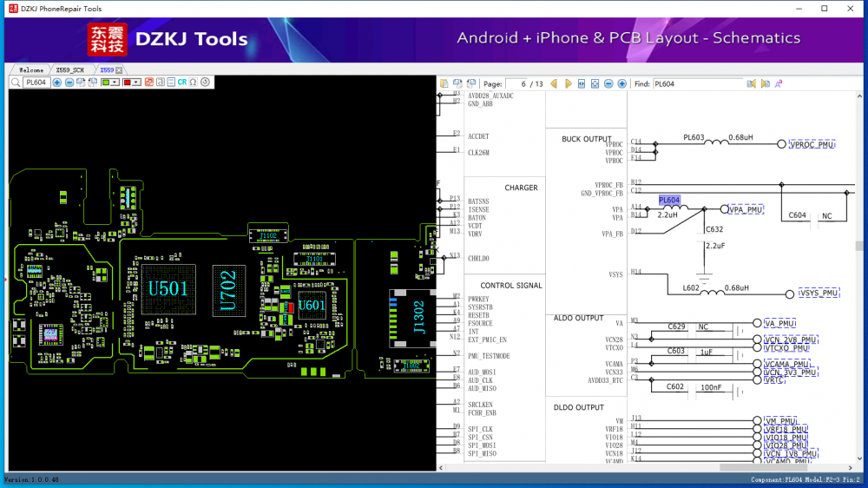Select the green color swatch
Screen dimensions: 868x488
[x=106, y=82]
